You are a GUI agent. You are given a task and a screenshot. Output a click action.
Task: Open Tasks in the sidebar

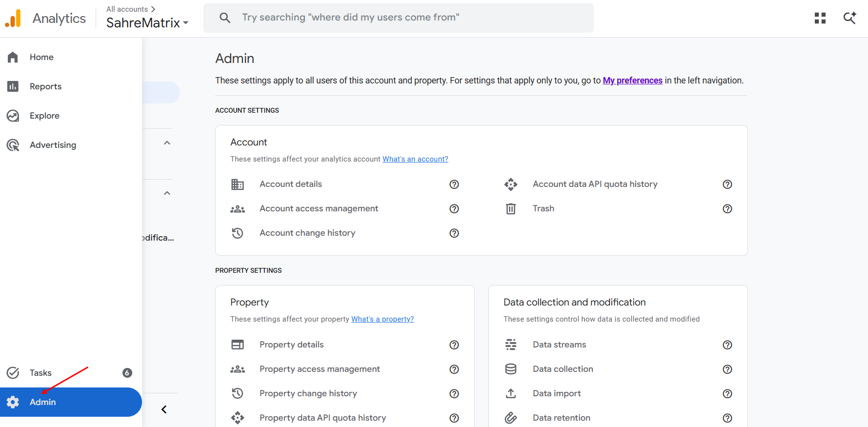pos(71,373)
